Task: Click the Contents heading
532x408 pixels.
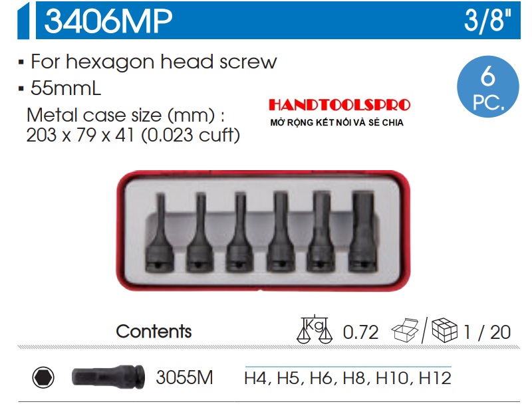Action: coord(154,332)
